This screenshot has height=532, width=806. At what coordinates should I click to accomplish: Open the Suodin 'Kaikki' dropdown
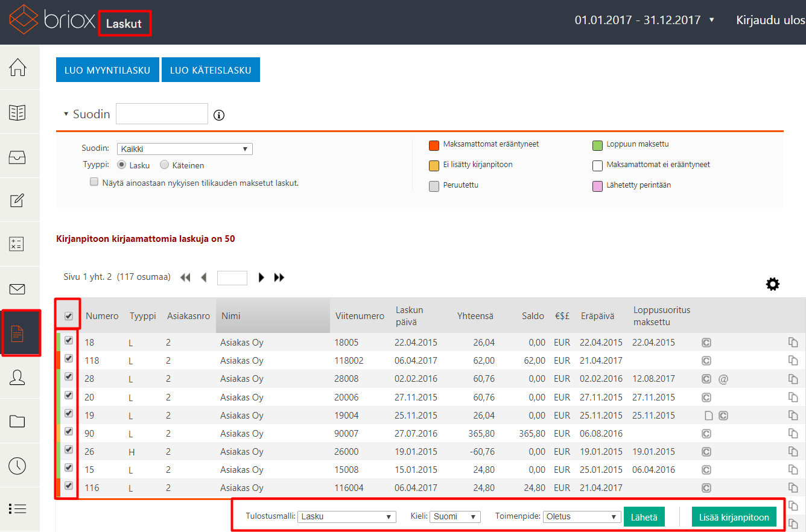tap(185, 149)
